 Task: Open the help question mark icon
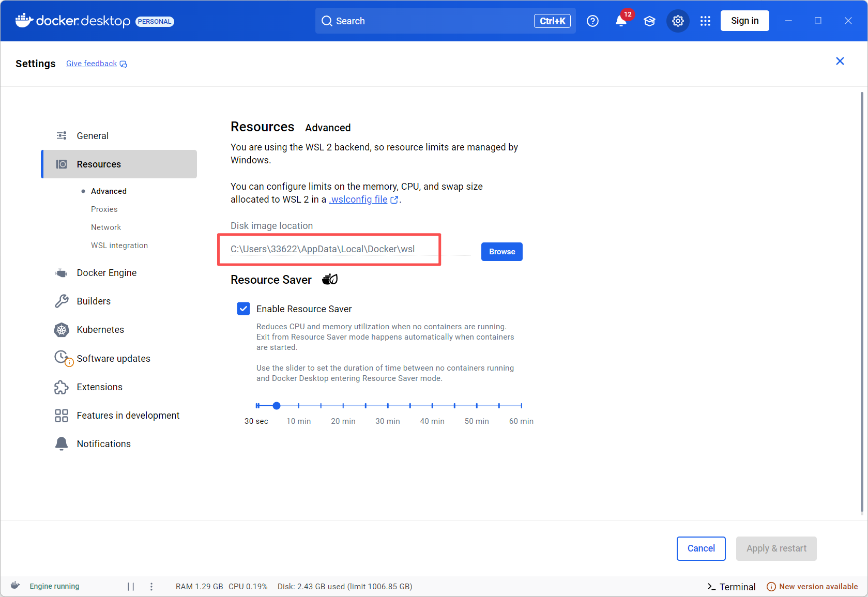(x=592, y=21)
